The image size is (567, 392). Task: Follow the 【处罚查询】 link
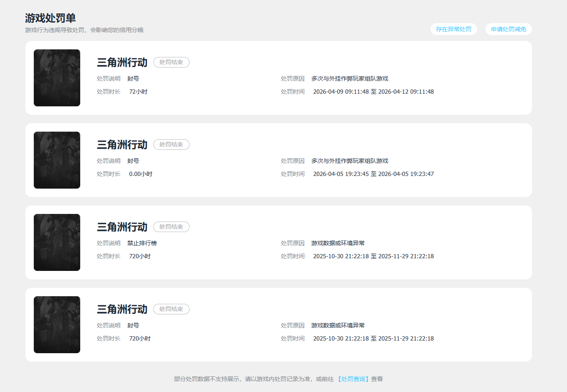[x=353, y=379]
